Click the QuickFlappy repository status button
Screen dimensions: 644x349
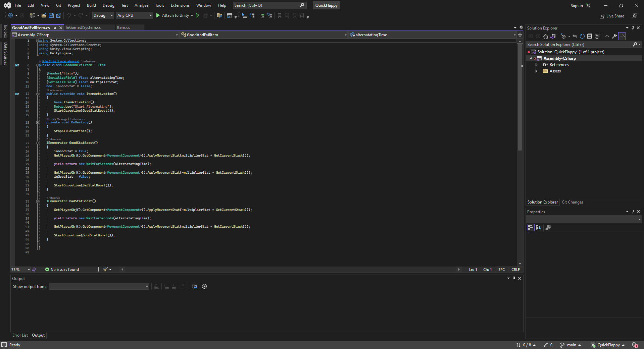click(607, 345)
